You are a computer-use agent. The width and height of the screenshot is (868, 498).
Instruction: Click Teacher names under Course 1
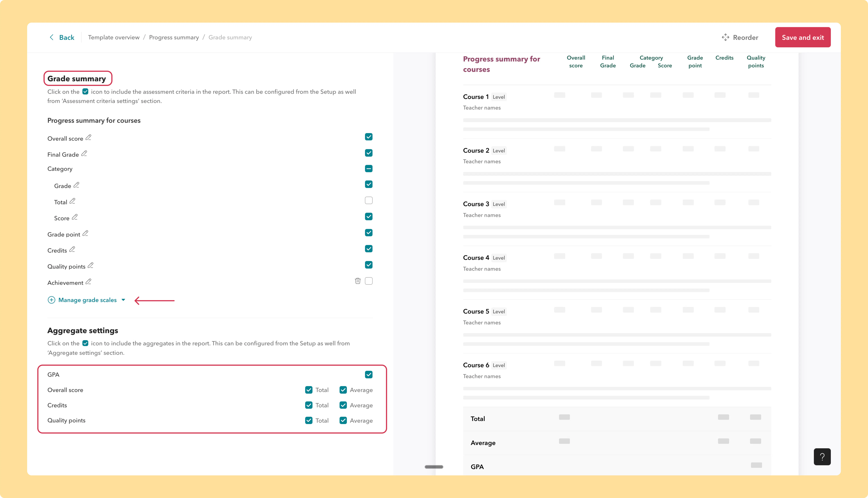click(482, 108)
